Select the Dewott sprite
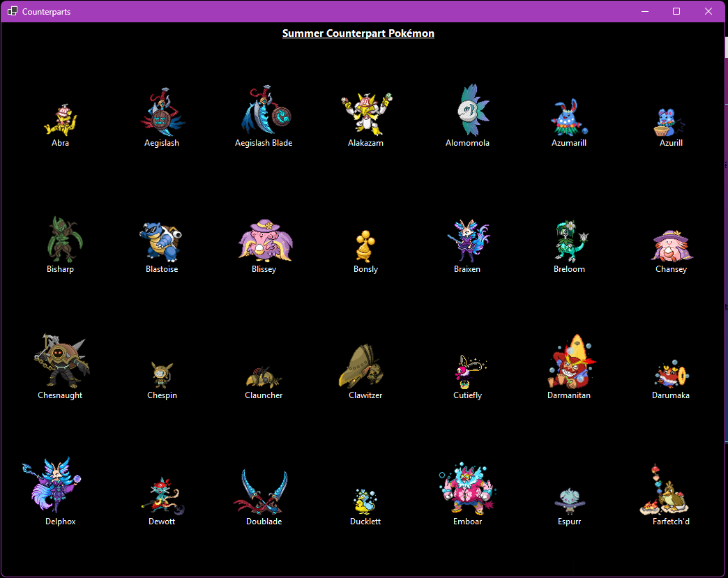Image resolution: width=728 pixels, height=578 pixels. [x=162, y=496]
